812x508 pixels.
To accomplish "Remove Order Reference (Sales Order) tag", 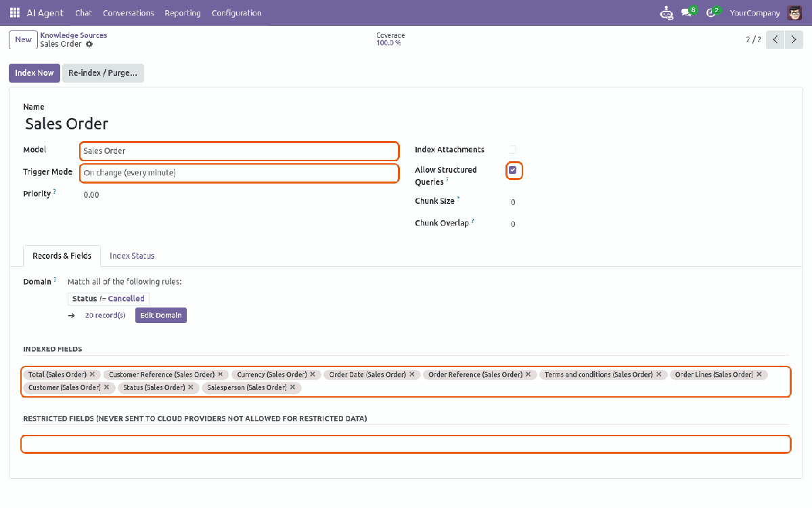I will point(528,374).
